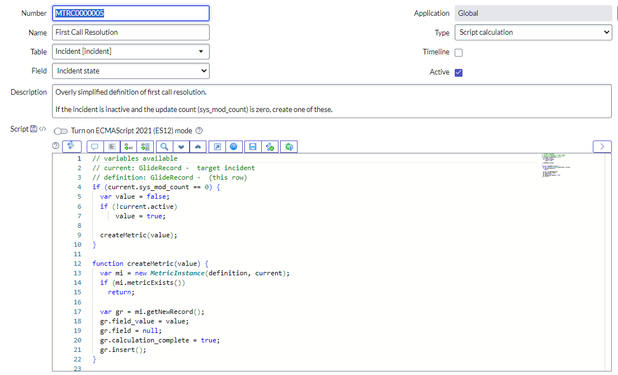Click last green toolbar icon
The height and width of the screenshot is (375, 618).
pyautogui.click(x=289, y=147)
